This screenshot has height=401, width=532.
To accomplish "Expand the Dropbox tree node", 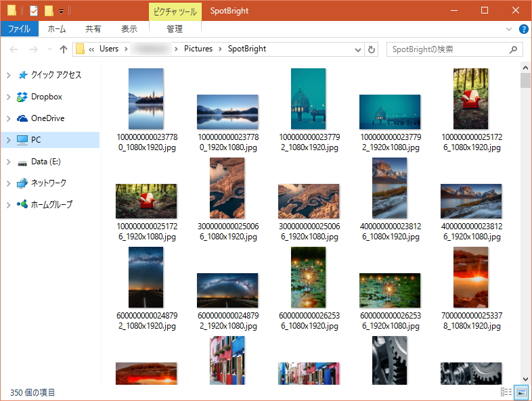I will coord(9,97).
